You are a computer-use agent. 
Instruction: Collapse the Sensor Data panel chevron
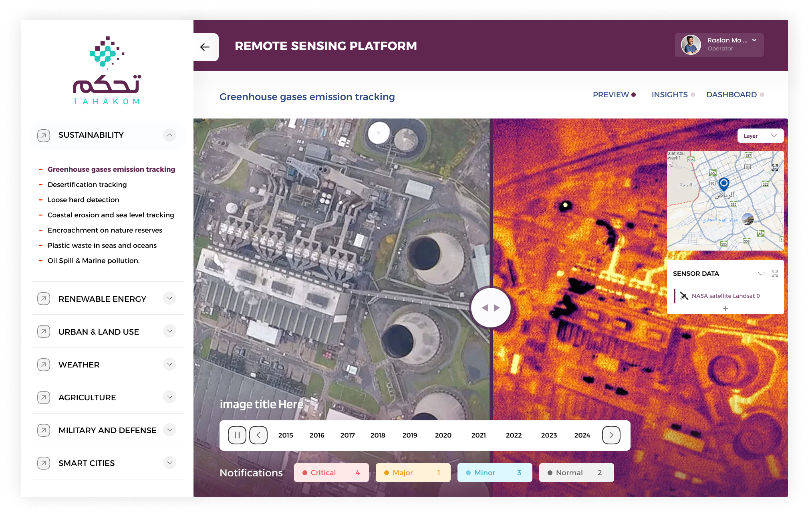pyautogui.click(x=761, y=274)
